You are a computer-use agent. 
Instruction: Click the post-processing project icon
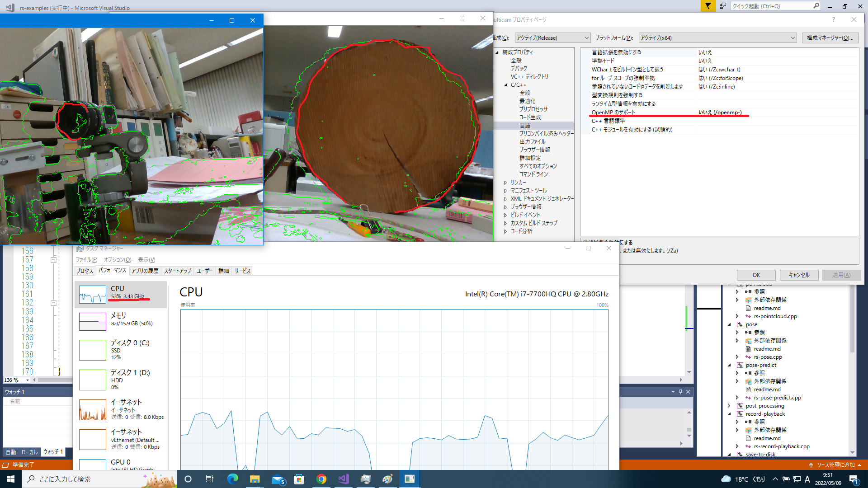tap(740, 406)
